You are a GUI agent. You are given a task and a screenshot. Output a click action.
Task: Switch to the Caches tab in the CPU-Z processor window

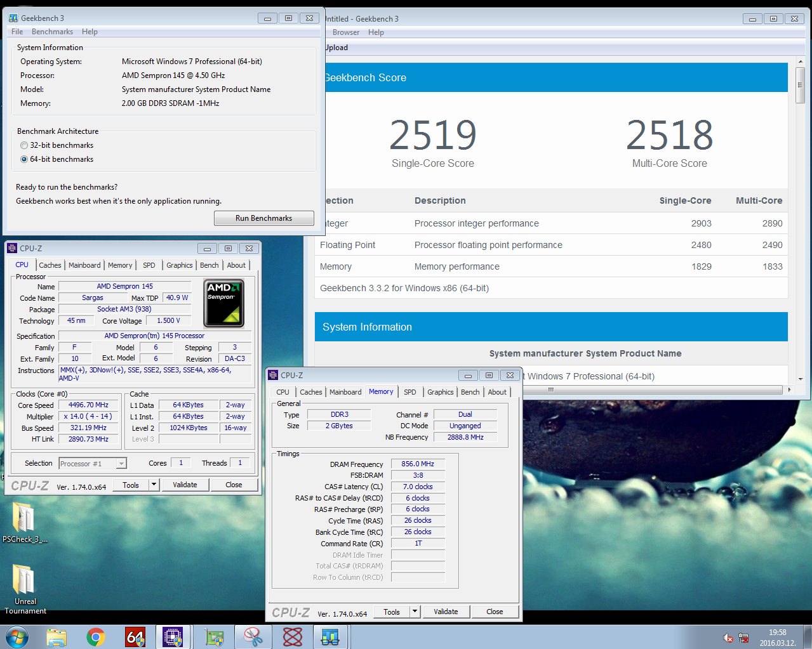[x=50, y=265]
